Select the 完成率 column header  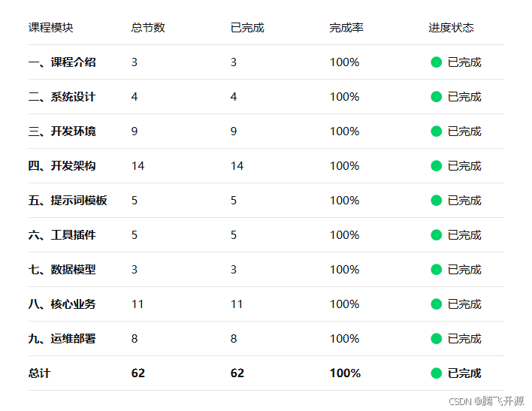346,28
